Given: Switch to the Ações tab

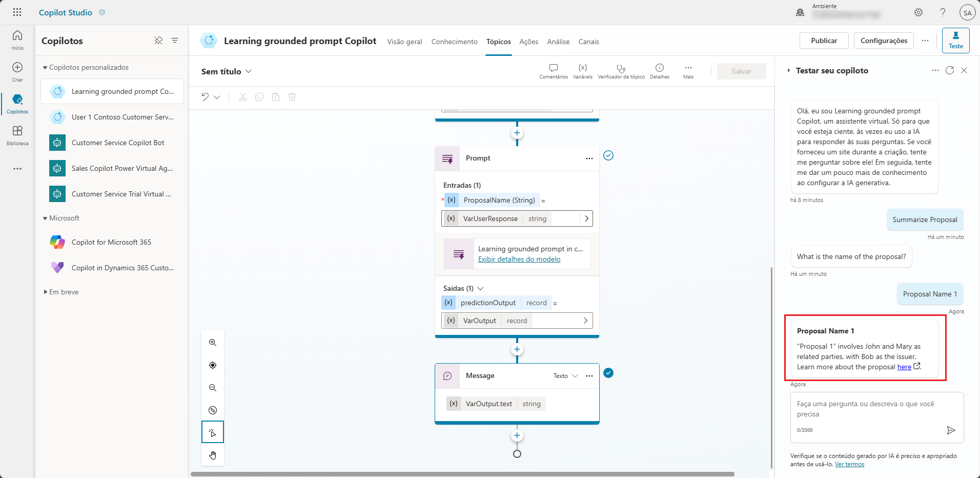Looking at the screenshot, I should 528,42.
